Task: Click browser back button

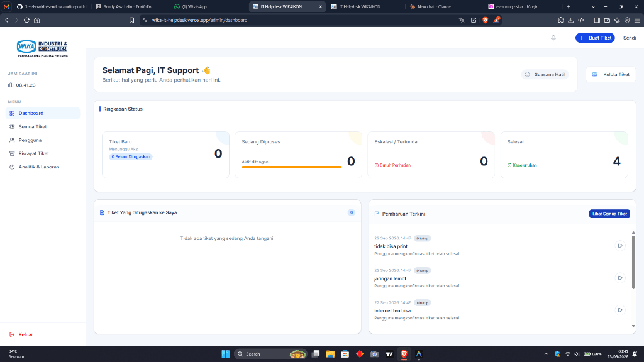Action: 7,20
